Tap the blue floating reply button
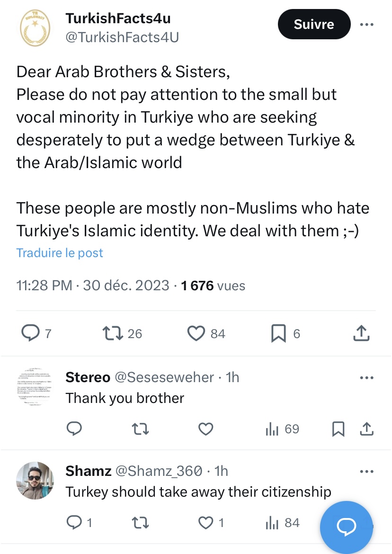Screen dimensions: 392x554 click(346, 524)
